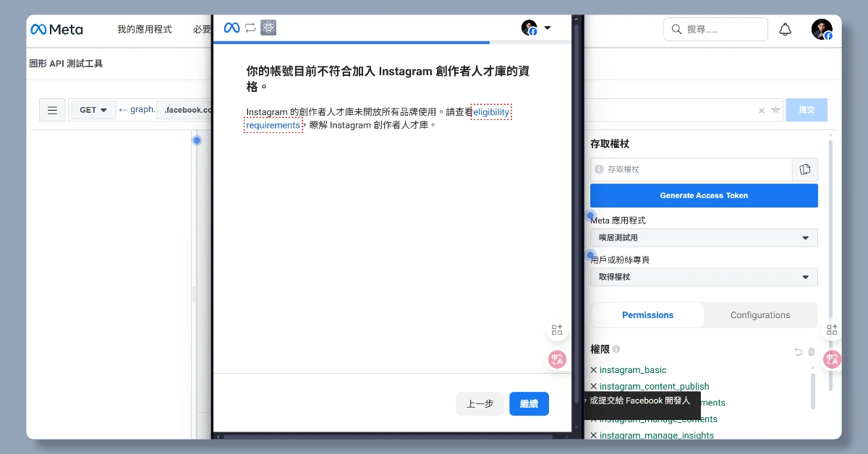Click the swap arrows icon in the popup header
Viewport: 868px width, 454px height.
pyautogui.click(x=250, y=27)
